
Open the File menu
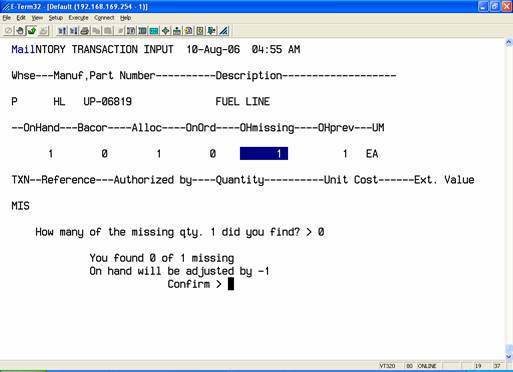point(7,18)
